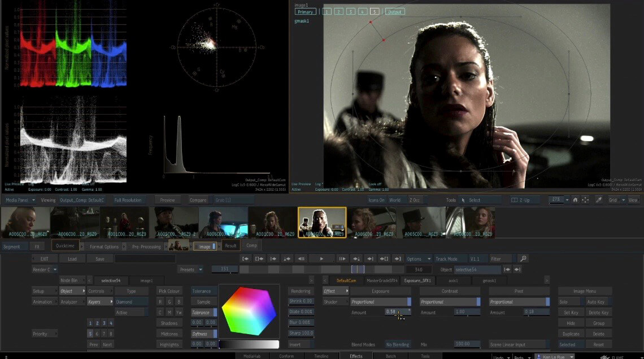The height and width of the screenshot is (359, 644).
Task: Open the Media Panel dropdown
Action: (x=19, y=200)
